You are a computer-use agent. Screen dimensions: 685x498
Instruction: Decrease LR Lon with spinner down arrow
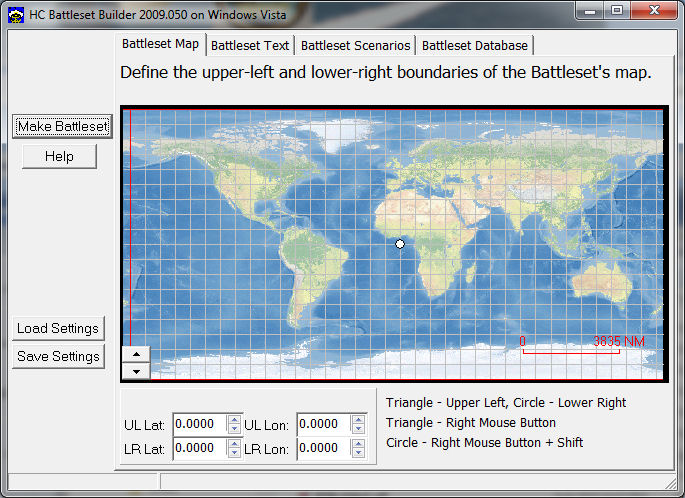click(358, 453)
